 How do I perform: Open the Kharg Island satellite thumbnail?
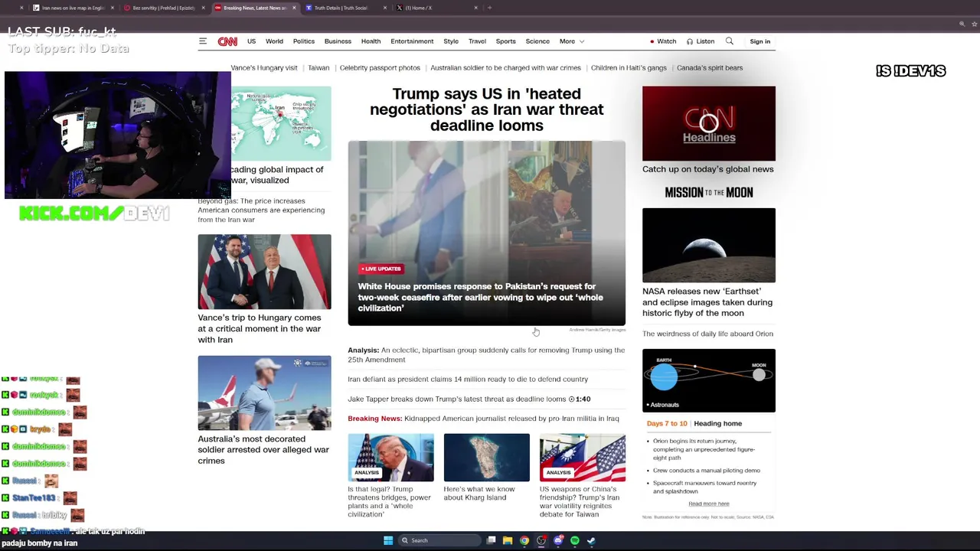(486, 458)
